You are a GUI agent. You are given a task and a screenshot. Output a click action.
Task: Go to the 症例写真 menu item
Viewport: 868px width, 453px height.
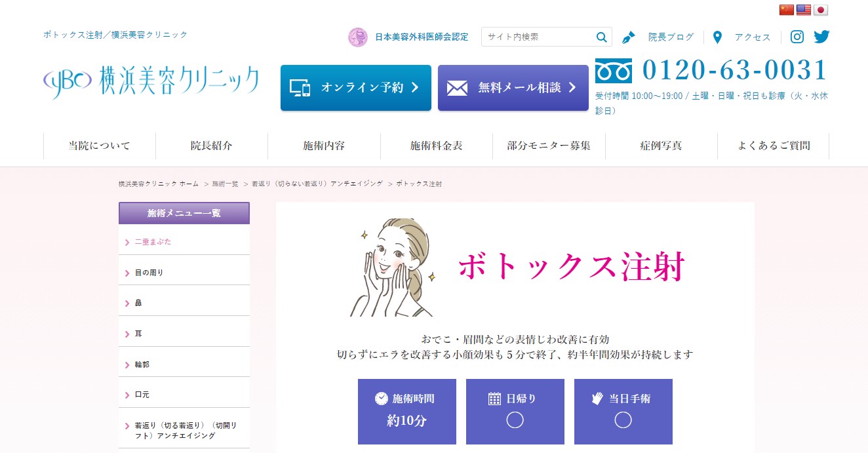[661, 146]
